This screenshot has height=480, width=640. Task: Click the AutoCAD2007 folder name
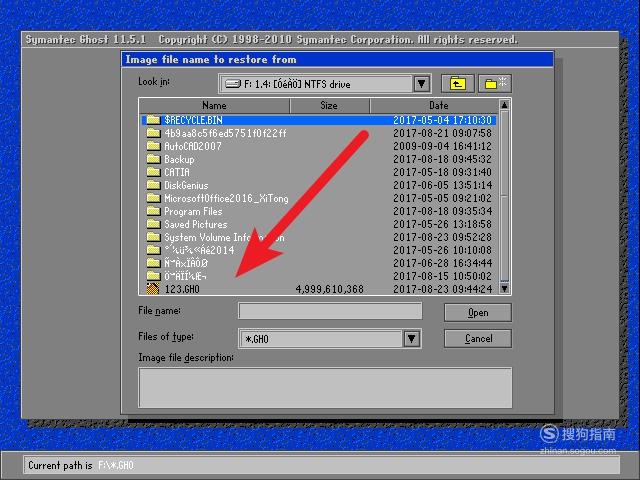[193, 146]
